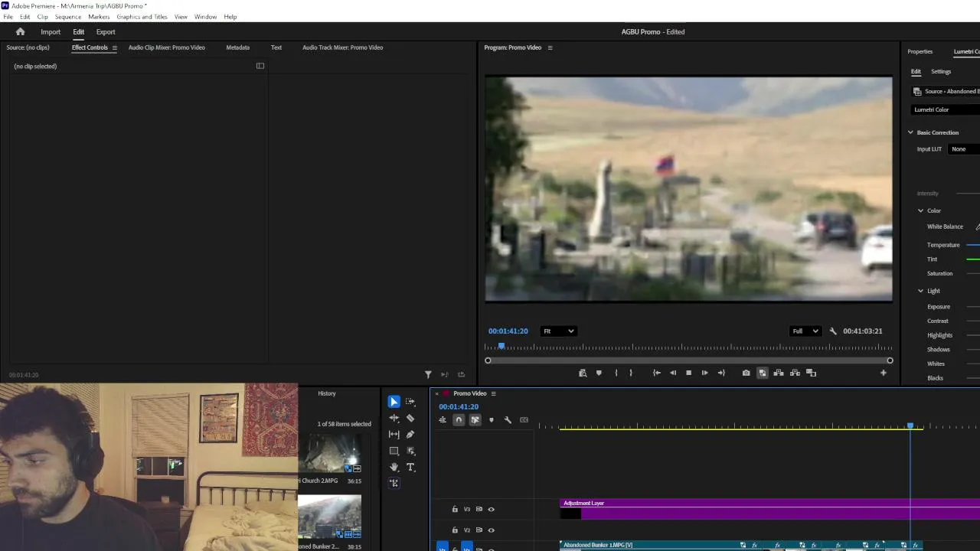The height and width of the screenshot is (551, 980).
Task: Select the Razor tool
Action: (410, 418)
